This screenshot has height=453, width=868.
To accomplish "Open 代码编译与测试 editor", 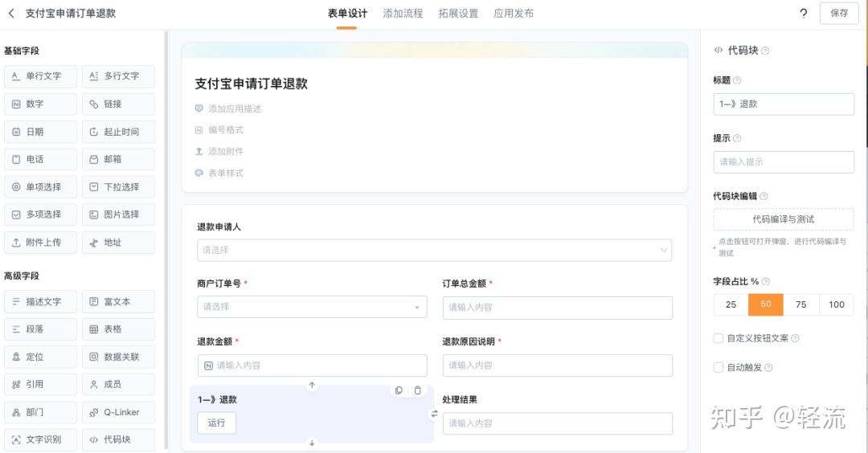I will 784,219.
